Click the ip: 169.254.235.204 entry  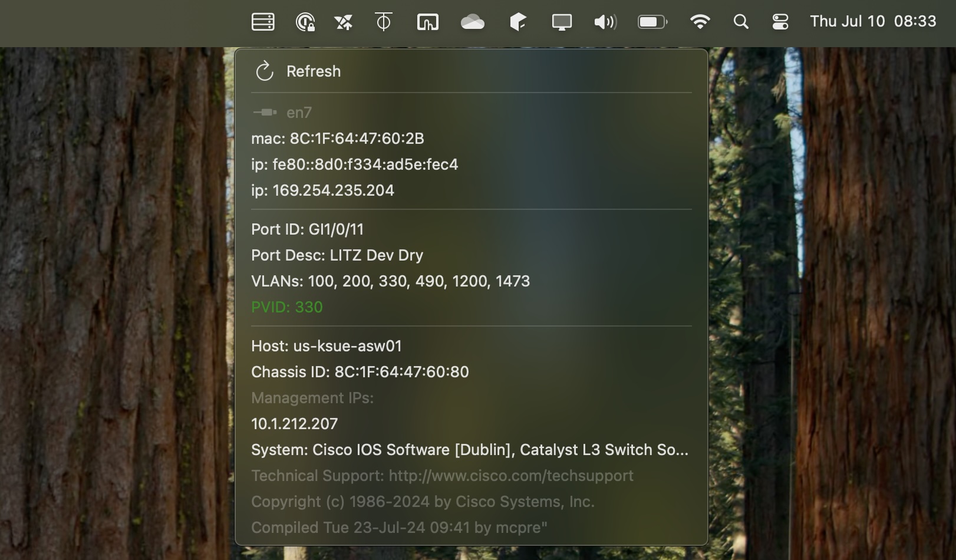[472, 190]
